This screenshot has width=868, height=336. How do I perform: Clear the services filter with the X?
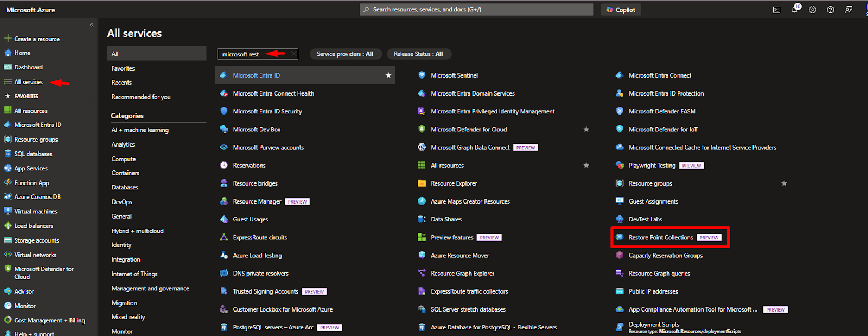293,54
